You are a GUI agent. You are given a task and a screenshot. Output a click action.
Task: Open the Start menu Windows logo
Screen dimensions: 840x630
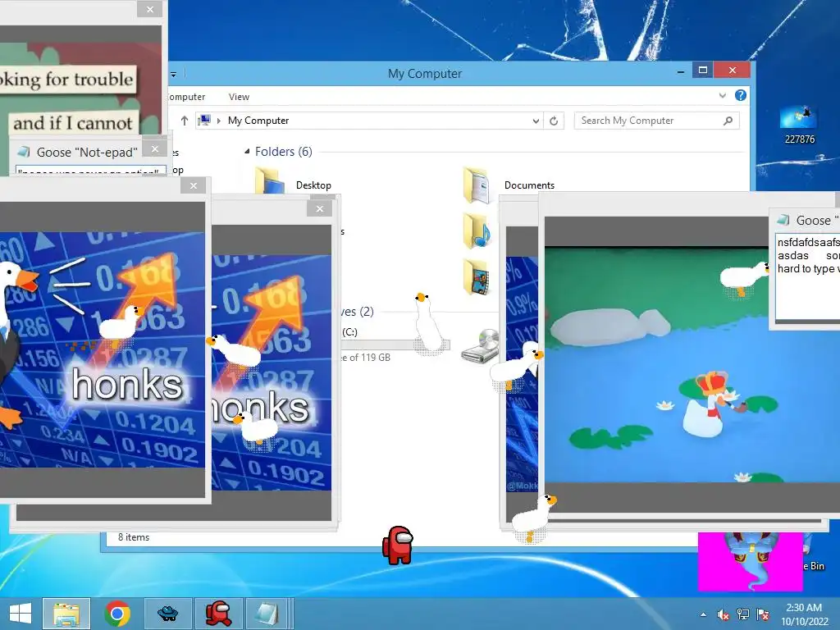[21, 614]
